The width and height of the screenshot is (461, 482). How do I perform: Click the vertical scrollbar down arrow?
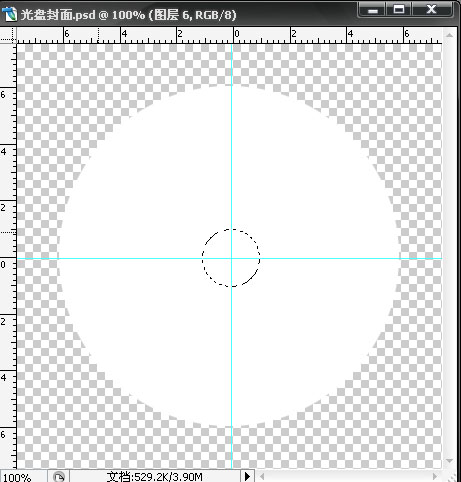[449, 461]
